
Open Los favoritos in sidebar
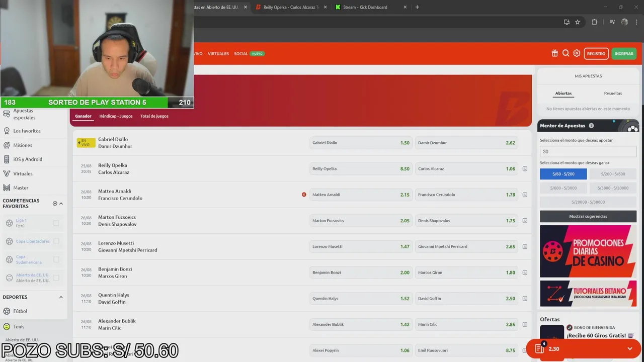pos(27,131)
